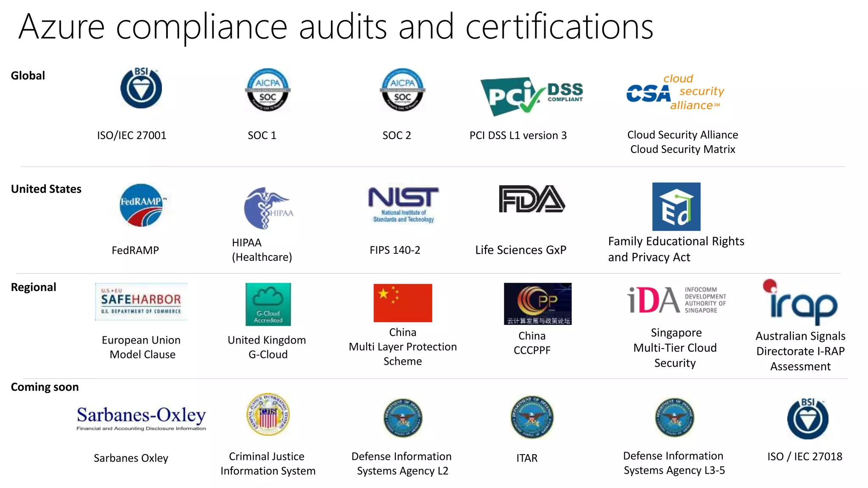The width and height of the screenshot is (868, 488).
Task: Click the HIPAA (Healthcare) label
Action: pyautogui.click(x=262, y=250)
